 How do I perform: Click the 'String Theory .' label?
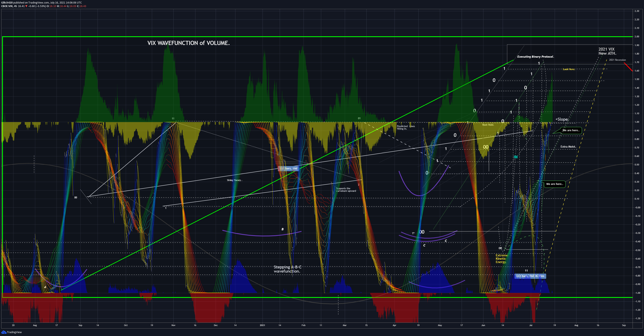[235, 180]
